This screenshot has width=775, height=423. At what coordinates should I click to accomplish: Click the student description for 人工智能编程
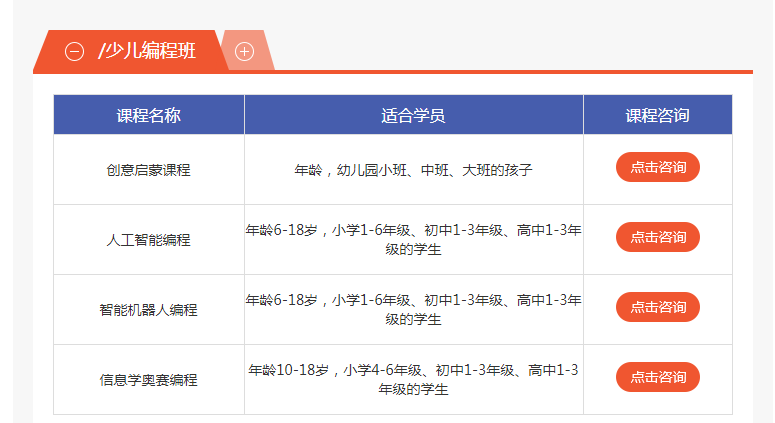(x=413, y=240)
